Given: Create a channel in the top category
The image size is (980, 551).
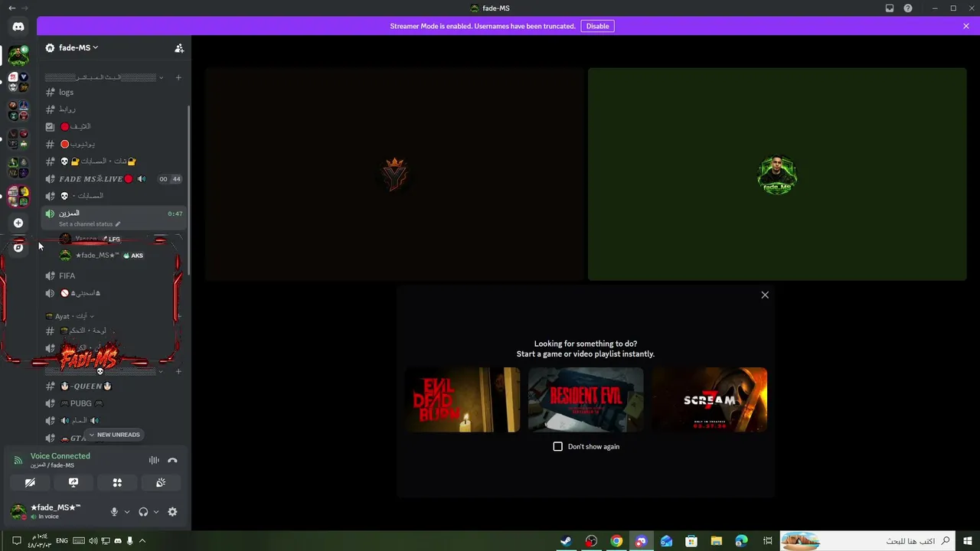Looking at the screenshot, I should pyautogui.click(x=178, y=77).
